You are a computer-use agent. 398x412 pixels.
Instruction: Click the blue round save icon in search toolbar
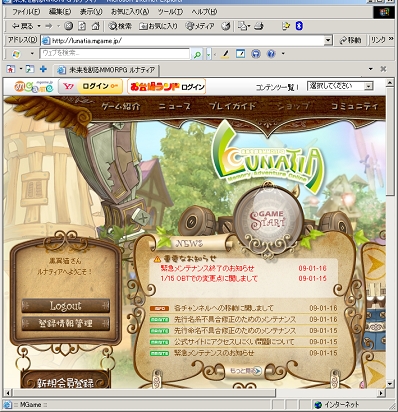click(x=256, y=54)
